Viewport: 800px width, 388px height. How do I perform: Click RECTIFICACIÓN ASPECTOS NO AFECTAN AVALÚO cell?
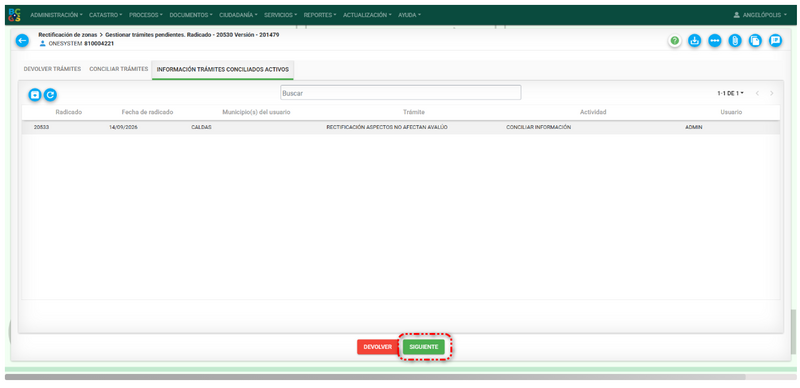[x=387, y=127]
